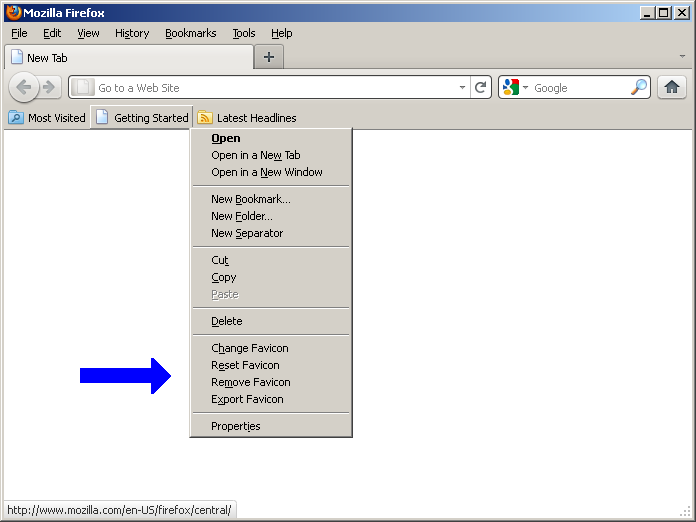
Task: Click the search magnifying glass icon
Action: point(639,87)
